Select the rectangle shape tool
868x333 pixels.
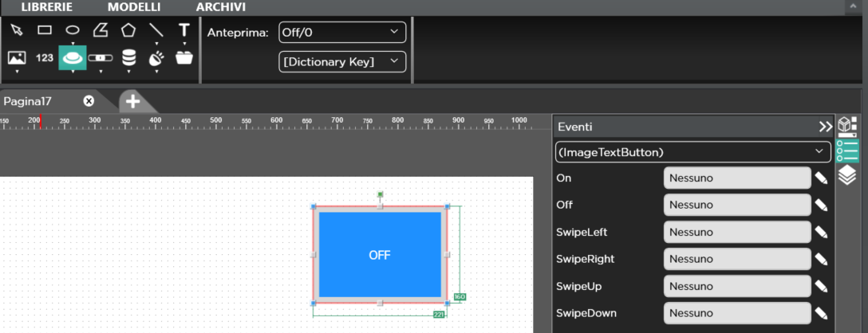(x=45, y=30)
